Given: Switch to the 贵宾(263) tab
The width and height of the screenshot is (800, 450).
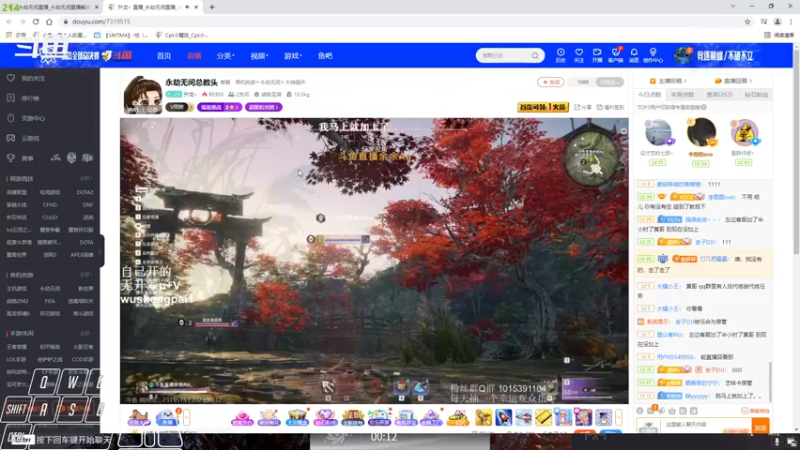Looking at the screenshot, I should click(719, 94).
